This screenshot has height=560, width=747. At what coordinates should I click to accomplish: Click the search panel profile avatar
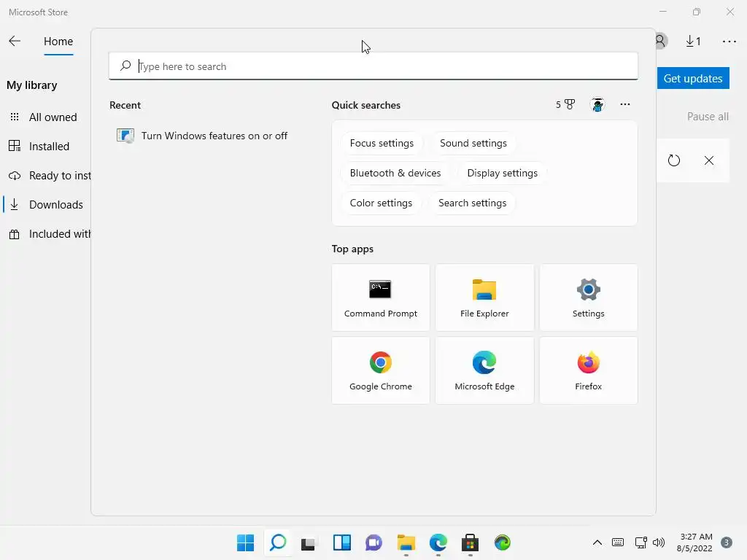point(597,104)
